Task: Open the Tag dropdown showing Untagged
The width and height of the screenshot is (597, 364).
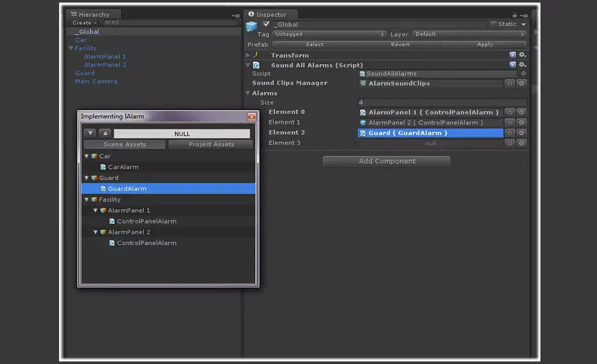Action: [329, 35]
